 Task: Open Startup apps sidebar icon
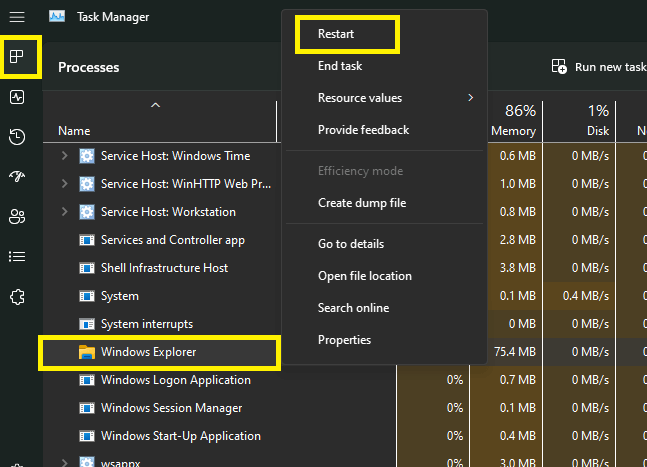(x=17, y=177)
